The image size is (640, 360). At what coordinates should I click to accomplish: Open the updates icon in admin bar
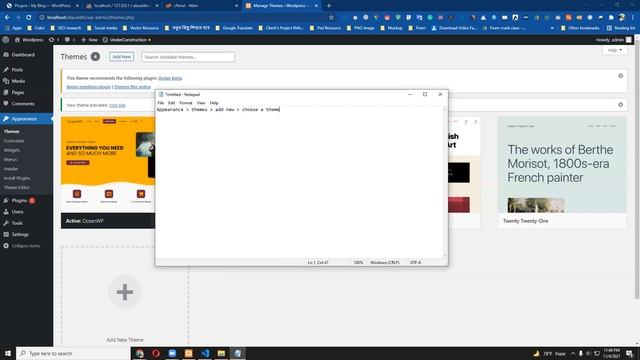point(54,40)
